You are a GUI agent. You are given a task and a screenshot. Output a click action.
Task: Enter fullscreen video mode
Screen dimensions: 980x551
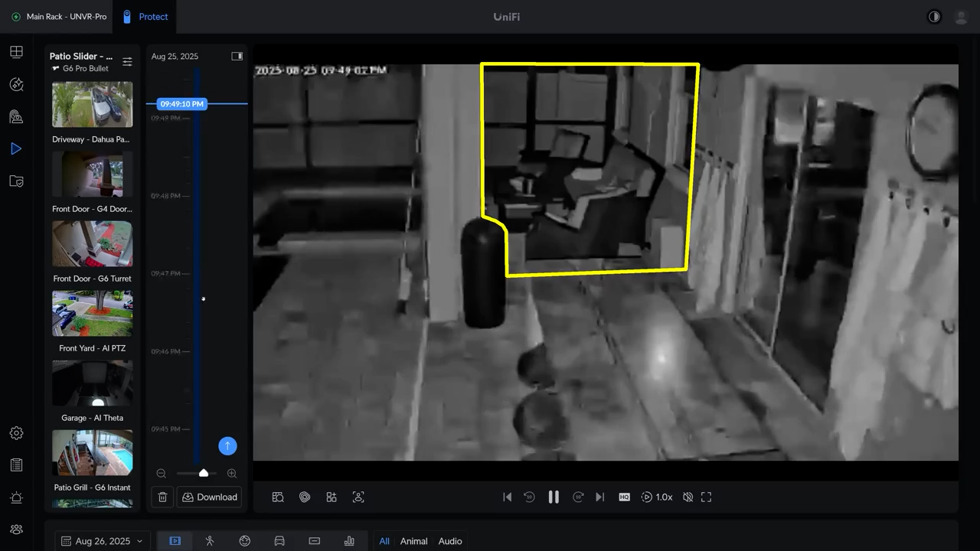pos(706,497)
